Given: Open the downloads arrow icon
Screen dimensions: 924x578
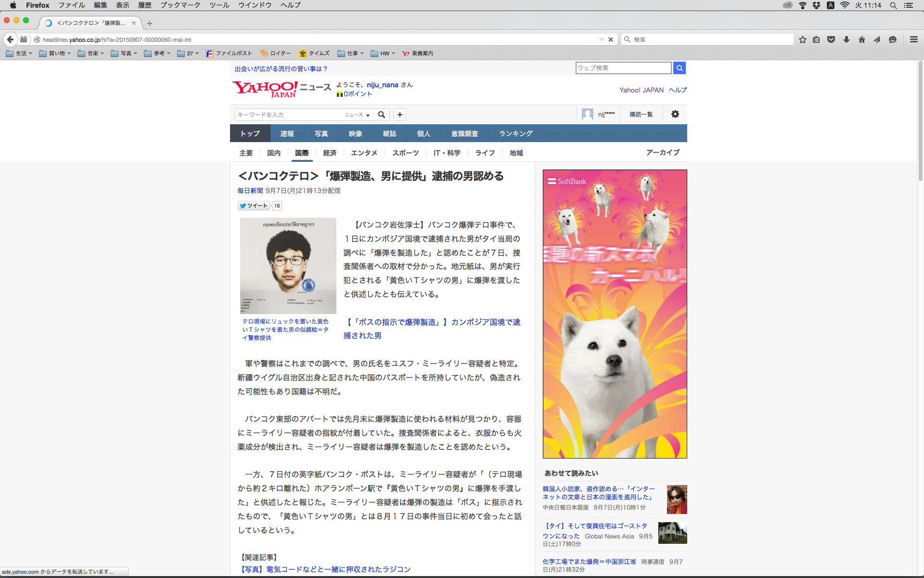Looking at the screenshot, I should tap(846, 39).
